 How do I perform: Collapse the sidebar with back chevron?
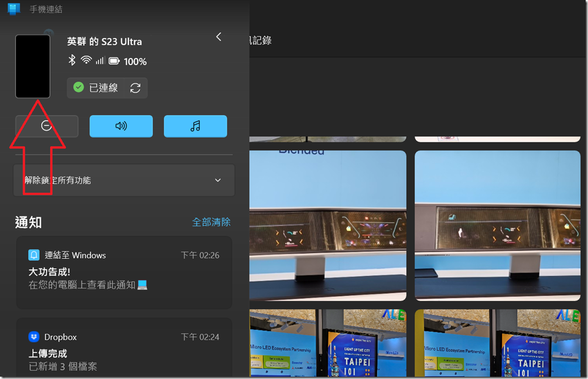tap(218, 37)
